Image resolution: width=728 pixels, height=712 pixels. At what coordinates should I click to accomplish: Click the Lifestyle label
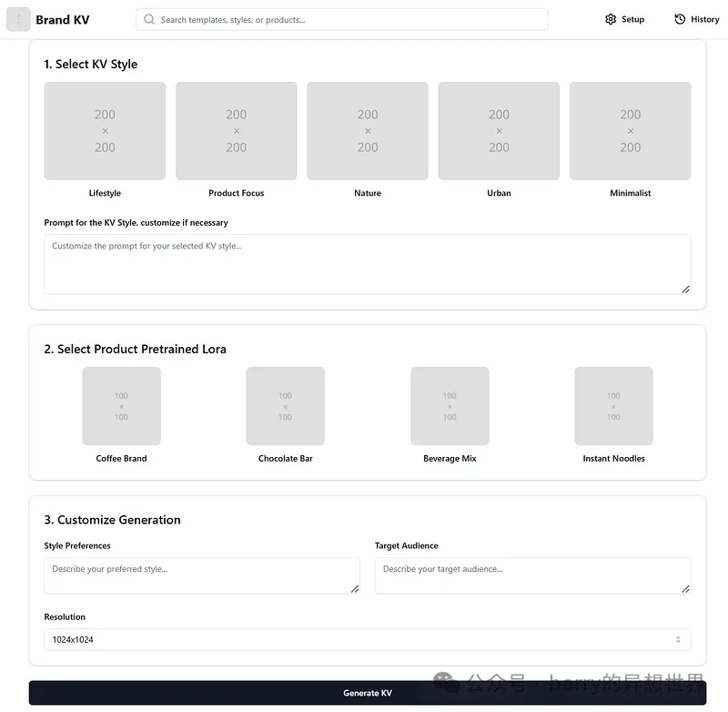click(105, 193)
